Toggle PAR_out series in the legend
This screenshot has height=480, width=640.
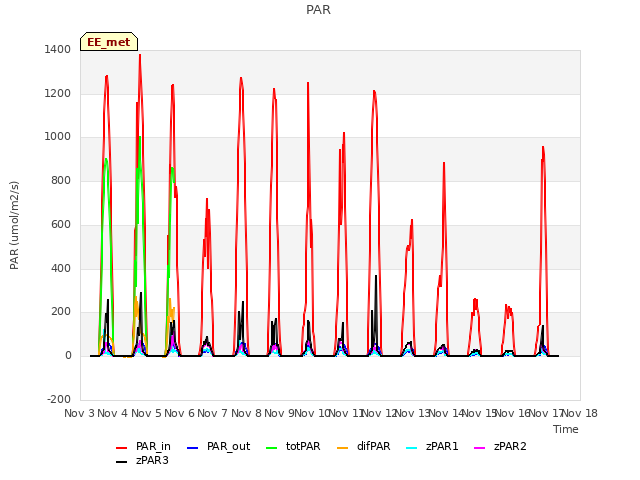coord(218,447)
